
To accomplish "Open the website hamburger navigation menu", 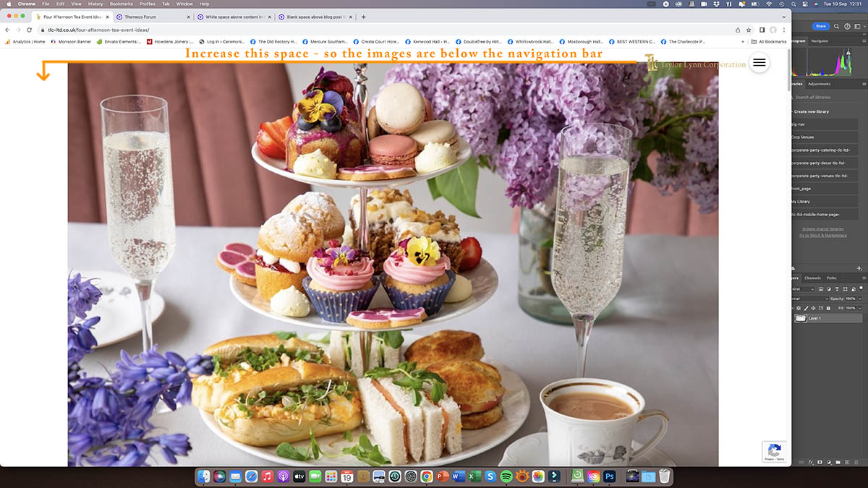I will 759,63.
